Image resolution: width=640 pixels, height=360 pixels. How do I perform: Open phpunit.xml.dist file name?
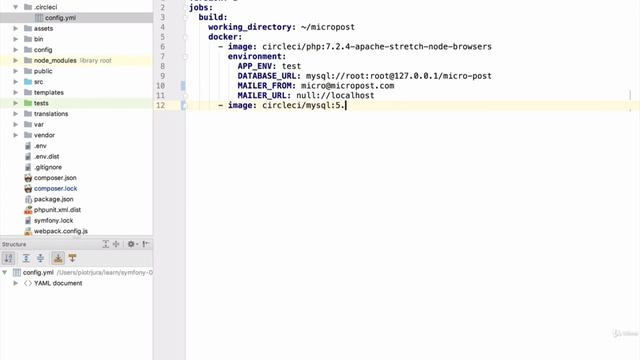57,210
